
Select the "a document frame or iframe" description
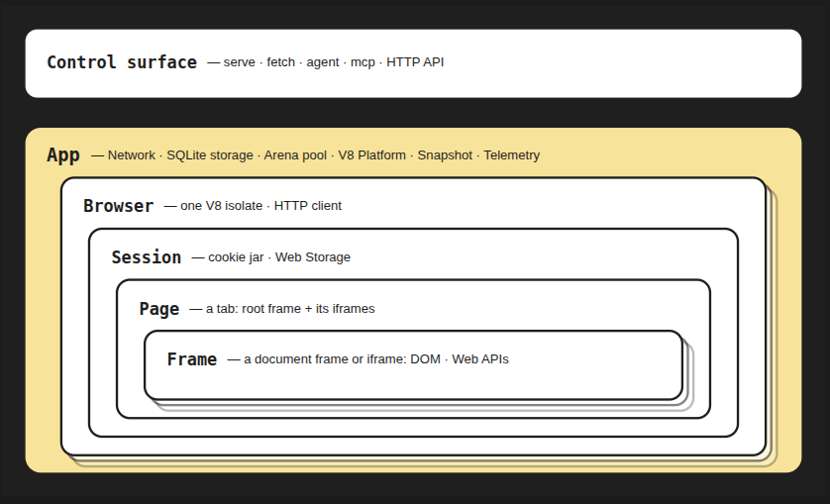click(367, 359)
